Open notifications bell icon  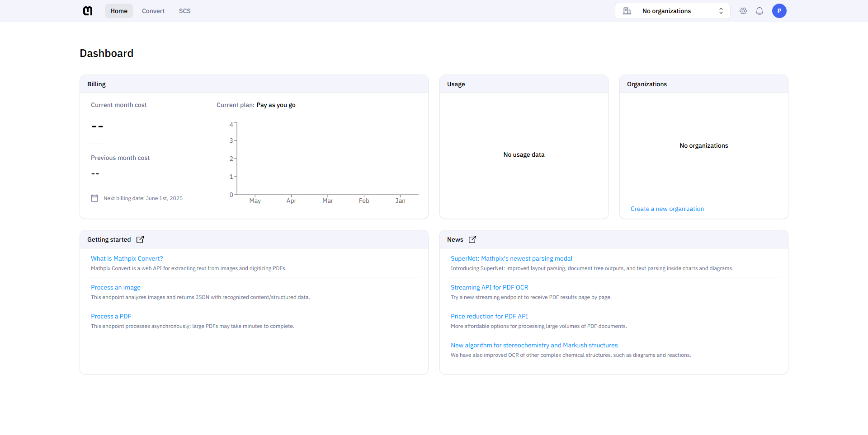point(759,11)
